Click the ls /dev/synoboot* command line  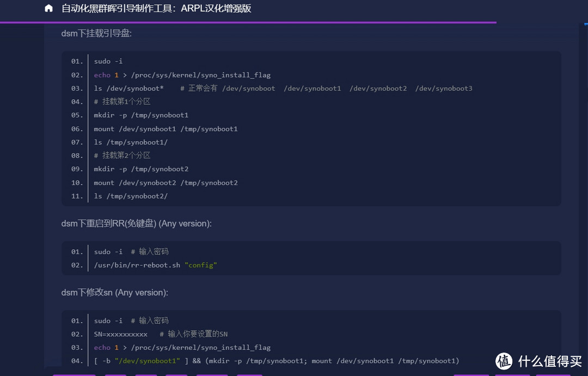[128, 88]
